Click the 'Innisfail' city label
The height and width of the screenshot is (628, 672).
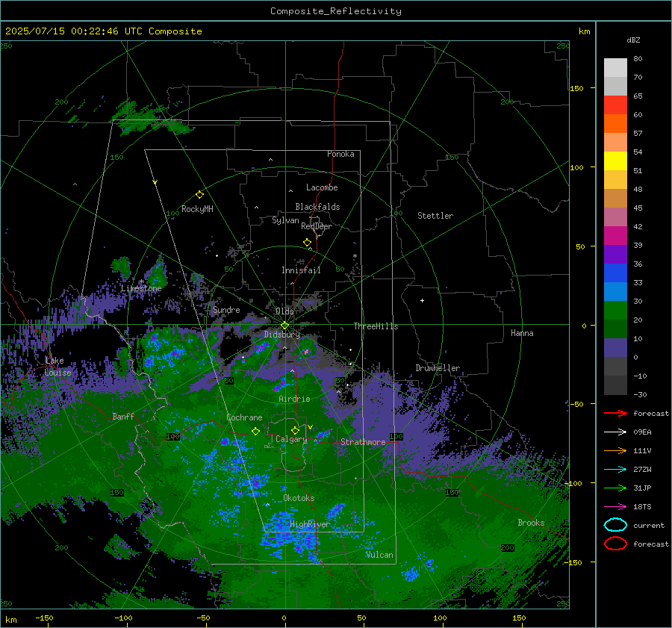pyautogui.click(x=301, y=270)
